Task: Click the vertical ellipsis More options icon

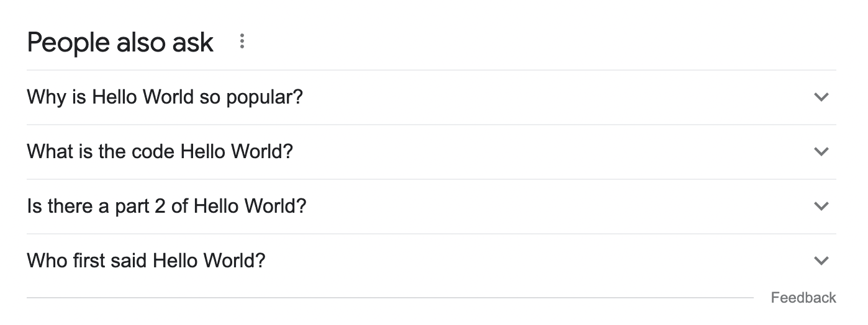Action: (242, 42)
